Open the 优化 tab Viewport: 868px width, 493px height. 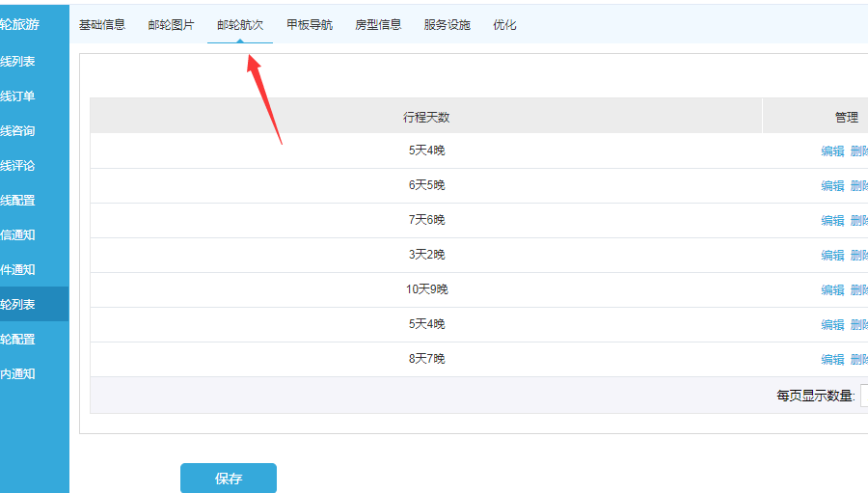pos(504,25)
